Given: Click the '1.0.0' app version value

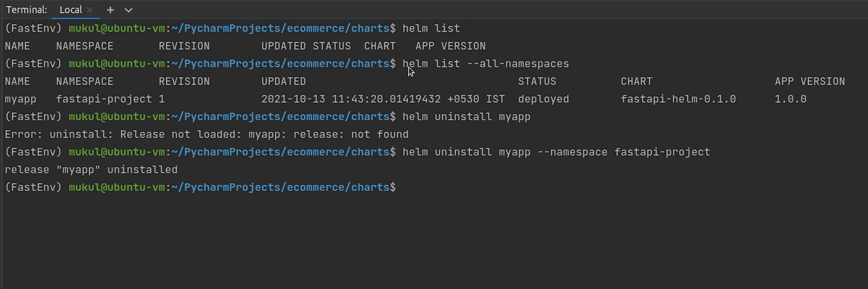Looking at the screenshot, I should (x=790, y=99).
